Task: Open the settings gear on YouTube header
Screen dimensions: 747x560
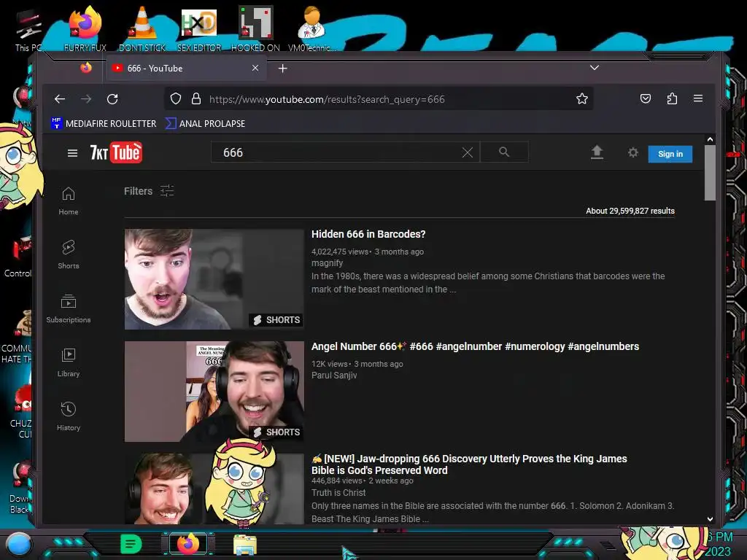Action: [632, 152]
